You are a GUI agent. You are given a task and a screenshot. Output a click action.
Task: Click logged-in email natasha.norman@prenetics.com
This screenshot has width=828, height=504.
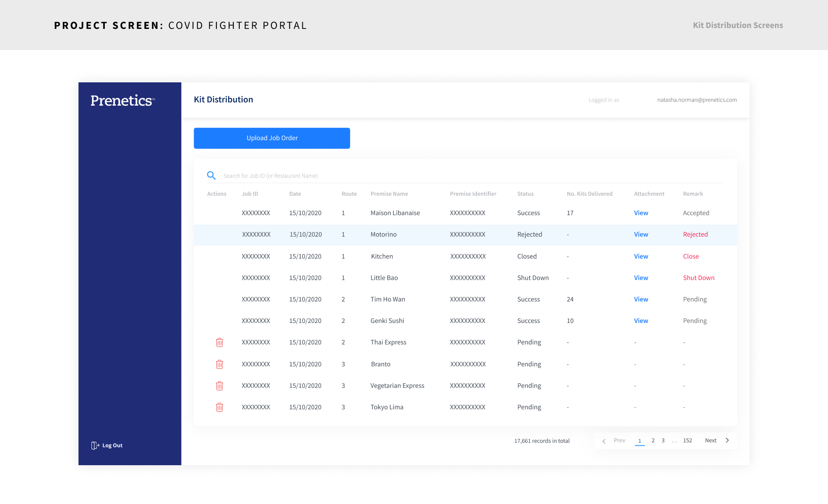point(696,100)
